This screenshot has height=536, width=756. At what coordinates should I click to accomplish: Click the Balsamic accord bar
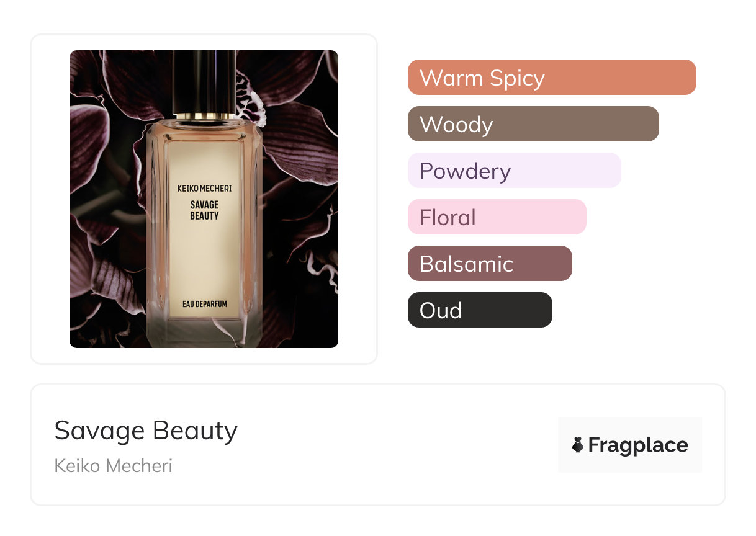click(489, 264)
